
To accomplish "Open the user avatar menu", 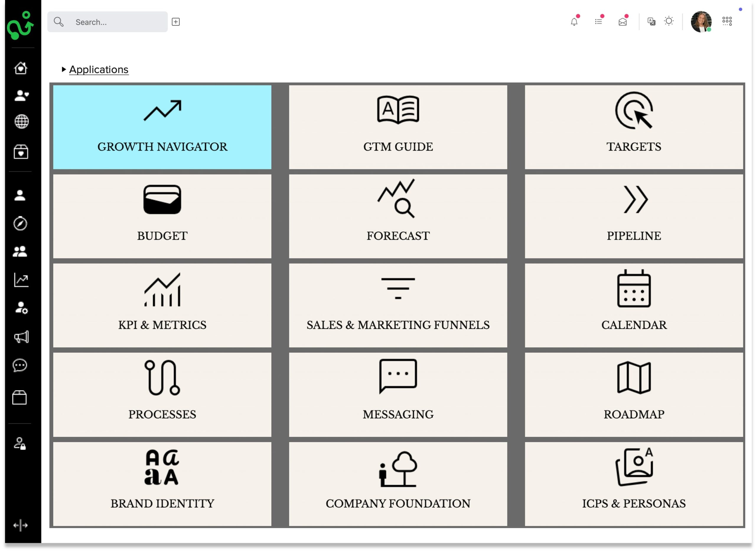I will (x=701, y=22).
